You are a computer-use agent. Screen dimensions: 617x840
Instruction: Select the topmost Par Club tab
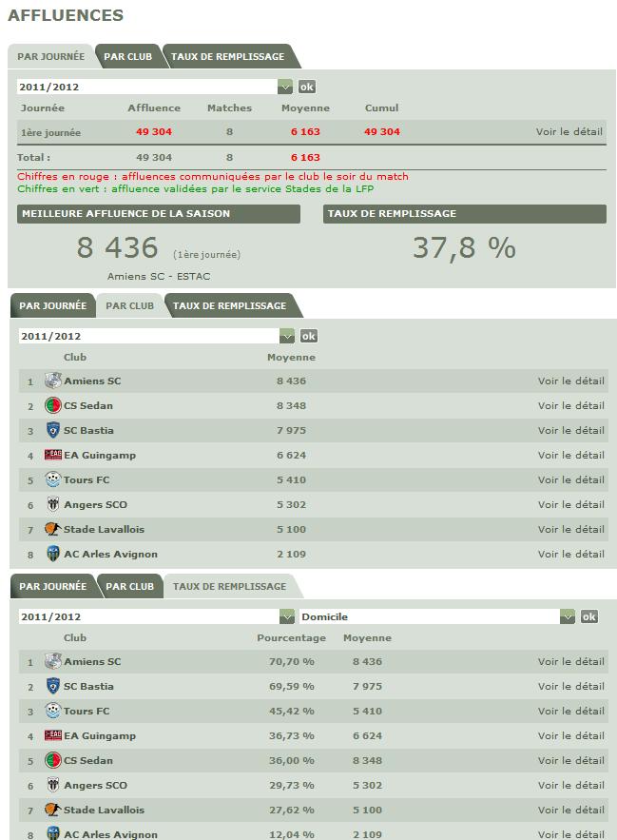127,56
